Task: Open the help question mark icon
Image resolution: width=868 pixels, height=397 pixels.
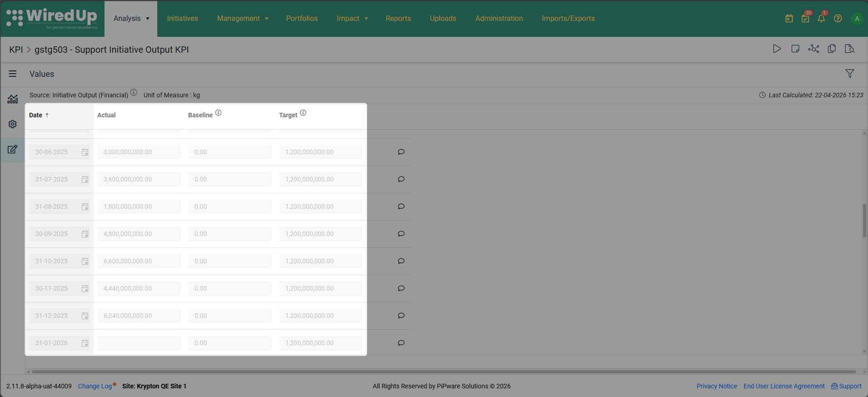Action: click(x=838, y=19)
